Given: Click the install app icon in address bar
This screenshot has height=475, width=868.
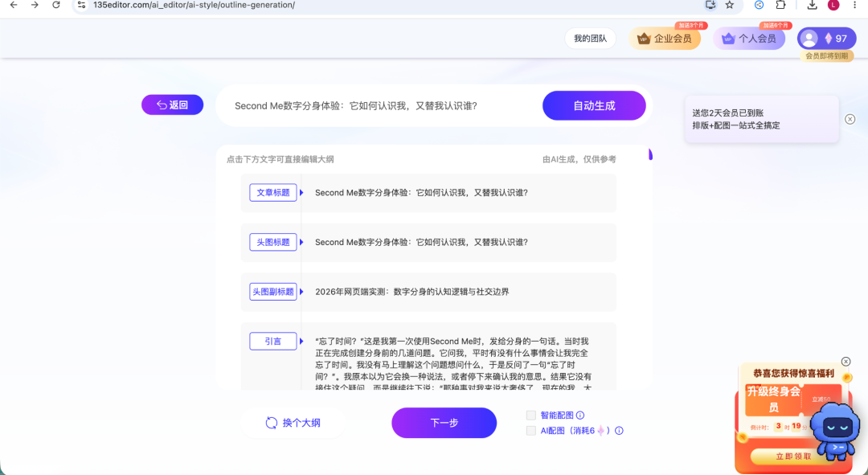Looking at the screenshot, I should [x=710, y=5].
